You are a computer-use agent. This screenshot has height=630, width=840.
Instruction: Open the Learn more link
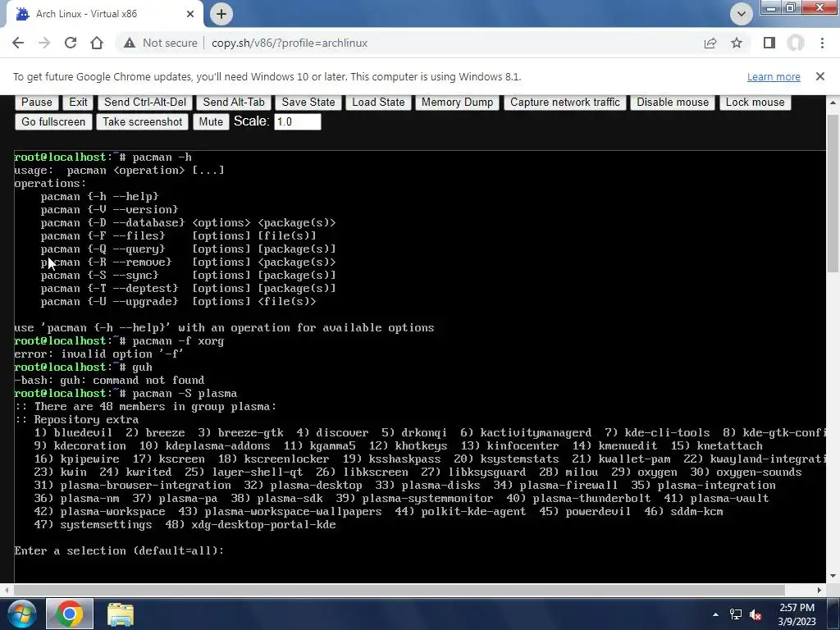tap(774, 76)
